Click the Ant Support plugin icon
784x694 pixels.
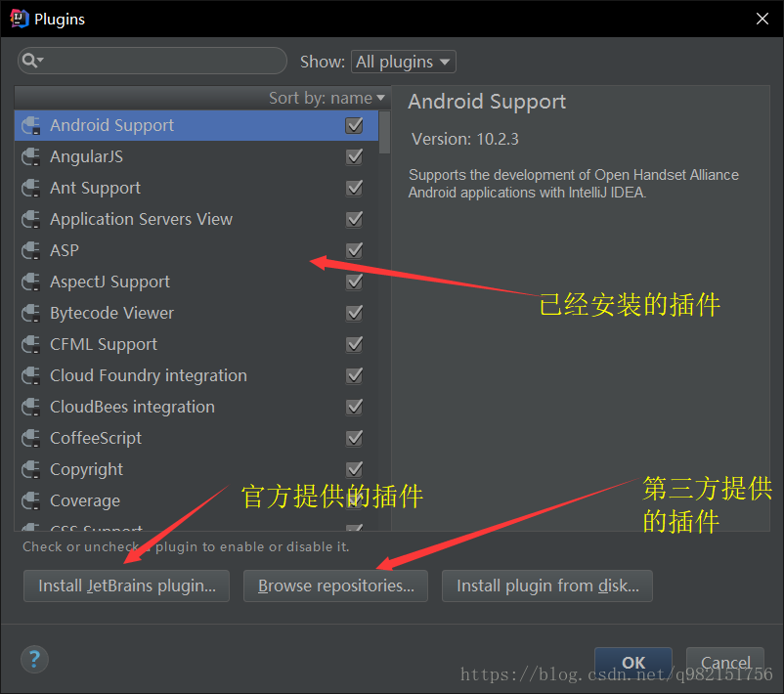point(31,188)
